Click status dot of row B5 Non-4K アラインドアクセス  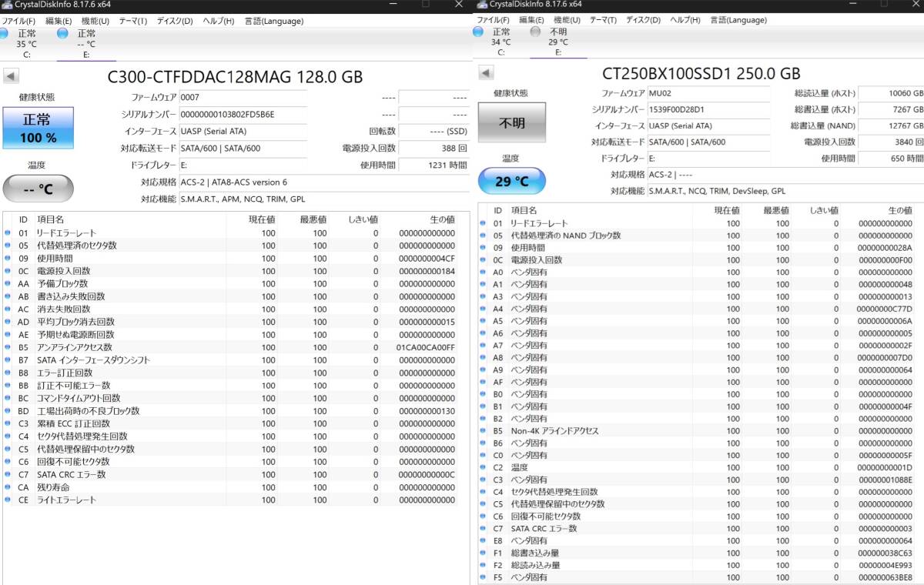[483, 431]
